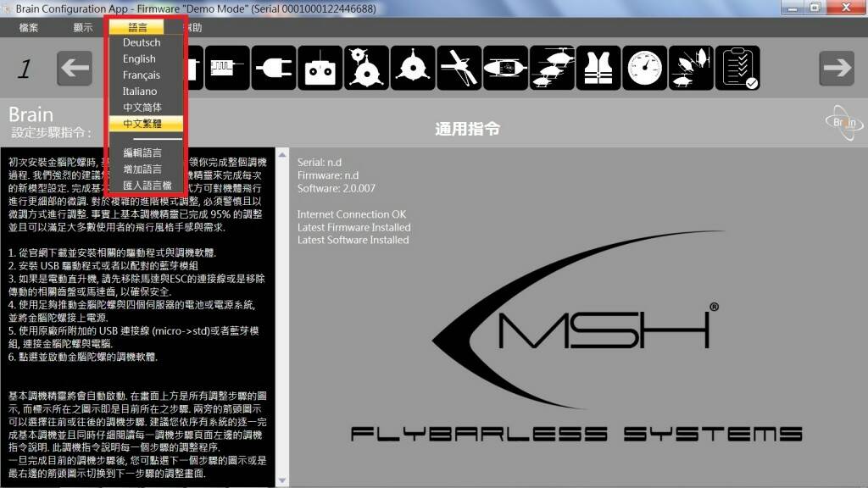Open the gauge dial governor step icon
The width and height of the screenshot is (868, 488).
pos(645,68)
